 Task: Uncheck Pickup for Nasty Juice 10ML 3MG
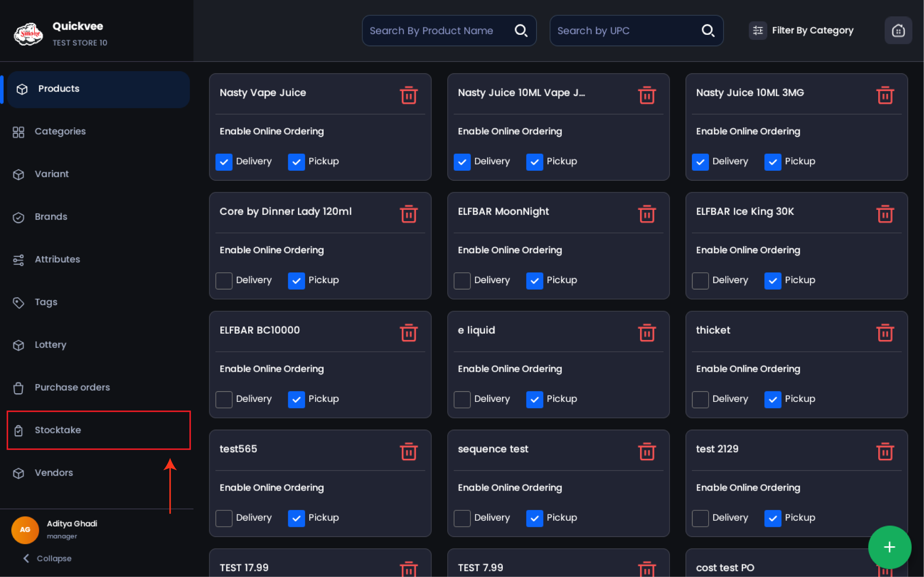click(772, 162)
